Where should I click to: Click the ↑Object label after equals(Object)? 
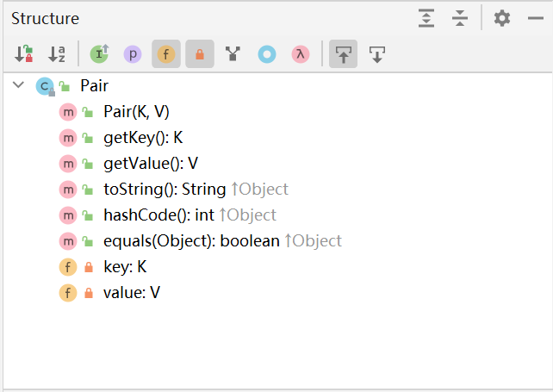click(x=314, y=241)
